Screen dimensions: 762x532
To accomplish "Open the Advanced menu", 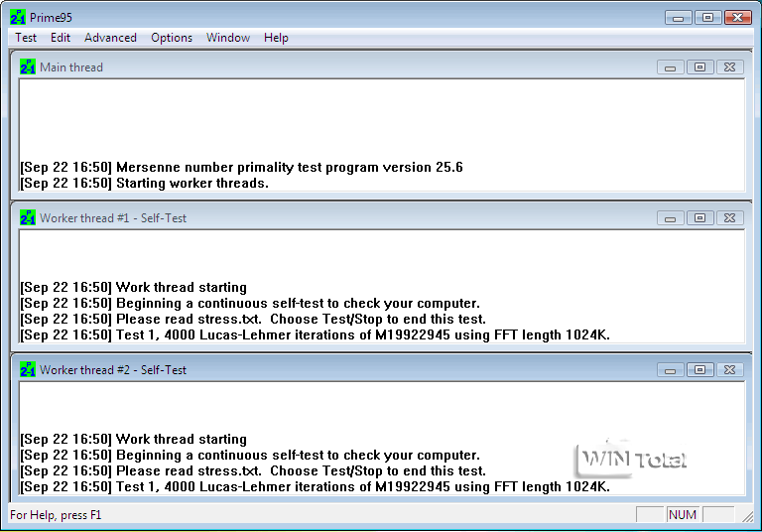I will [x=110, y=38].
